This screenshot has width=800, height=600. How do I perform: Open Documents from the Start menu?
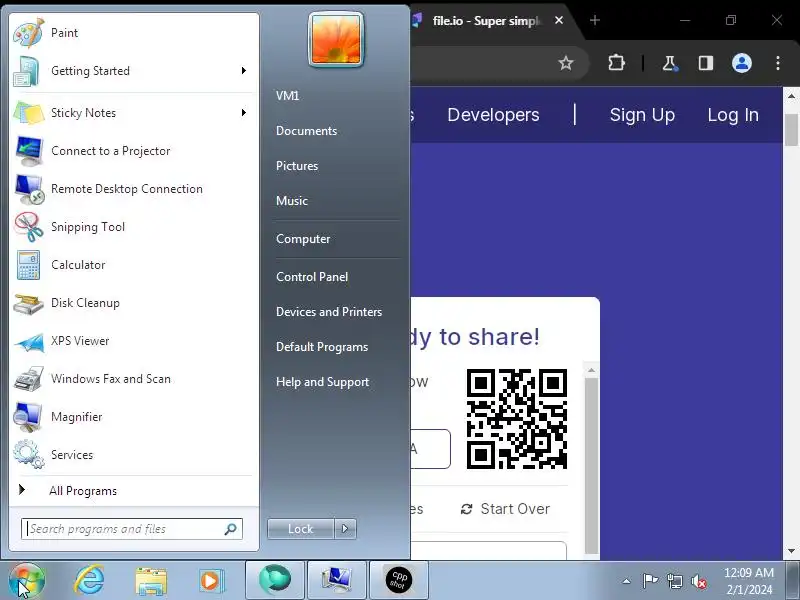pyautogui.click(x=306, y=131)
